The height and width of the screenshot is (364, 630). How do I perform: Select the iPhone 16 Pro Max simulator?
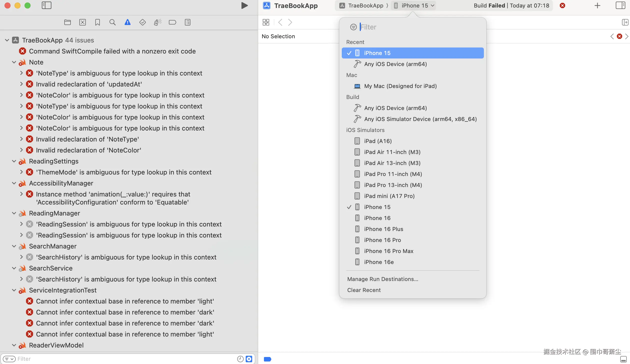click(413, 251)
